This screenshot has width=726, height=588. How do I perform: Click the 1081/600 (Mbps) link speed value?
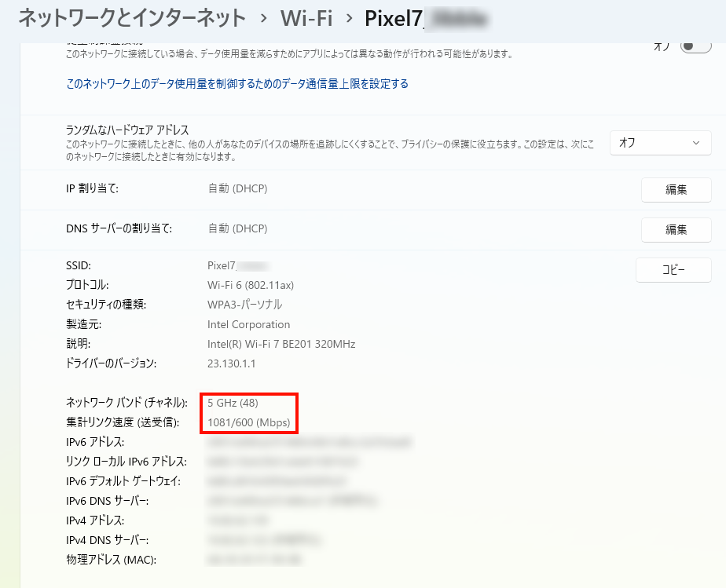pyautogui.click(x=248, y=423)
